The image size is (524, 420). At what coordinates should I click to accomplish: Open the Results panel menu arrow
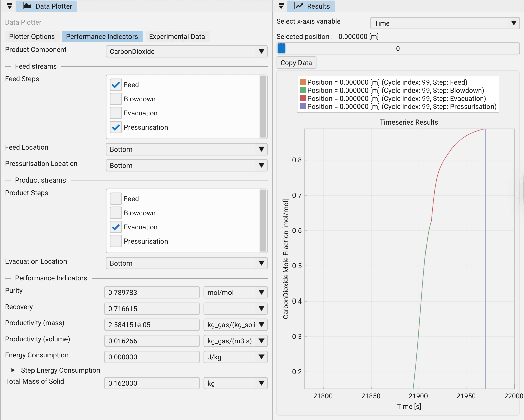(281, 6)
